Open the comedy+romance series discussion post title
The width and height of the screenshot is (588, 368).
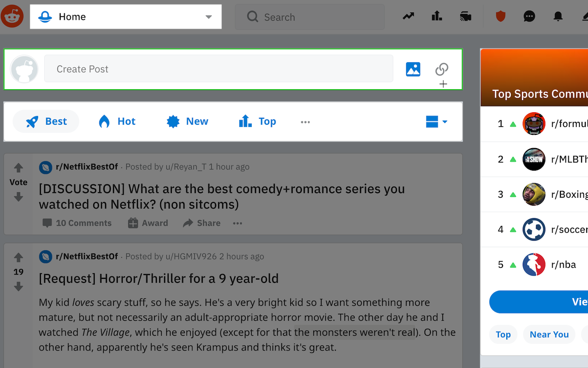coord(222,196)
